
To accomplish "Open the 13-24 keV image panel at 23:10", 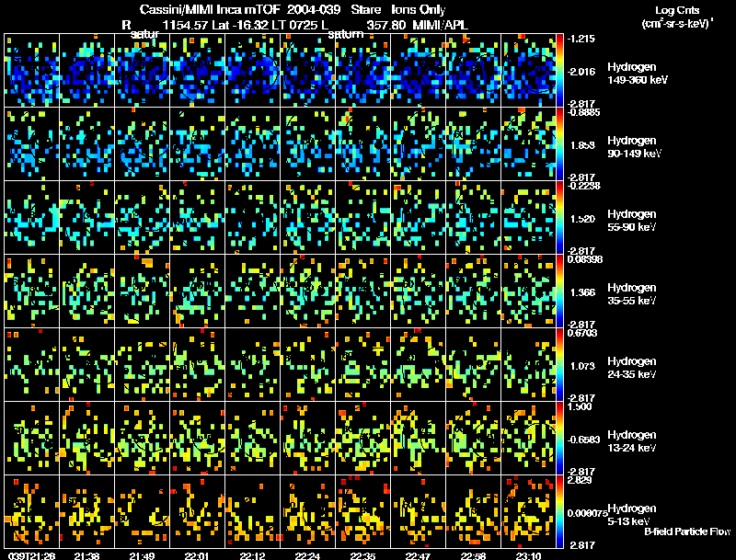I will (528, 439).
